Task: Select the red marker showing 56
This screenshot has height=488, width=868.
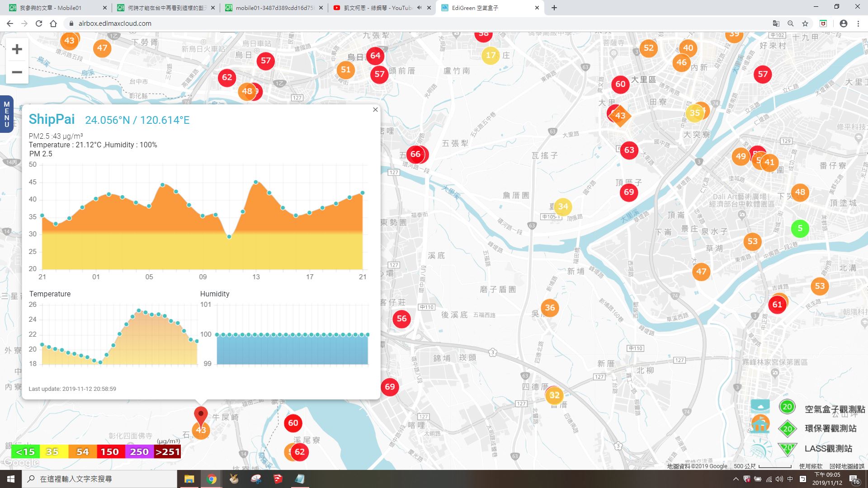Action: click(x=401, y=319)
